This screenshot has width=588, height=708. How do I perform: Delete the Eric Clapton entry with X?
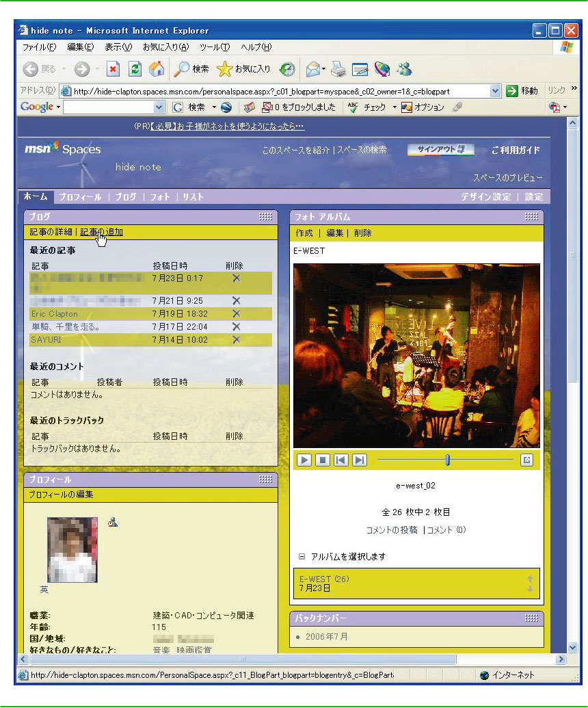point(236,314)
